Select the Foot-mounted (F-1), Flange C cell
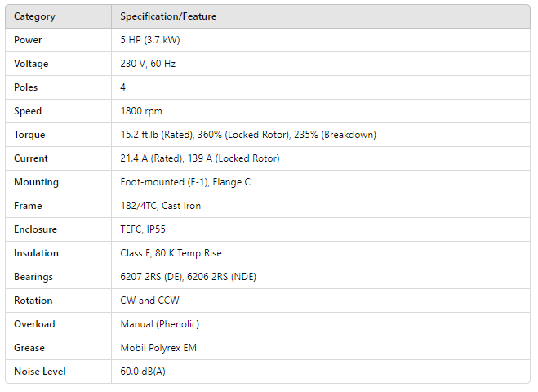This screenshot has height=392, width=538. (185, 182)
